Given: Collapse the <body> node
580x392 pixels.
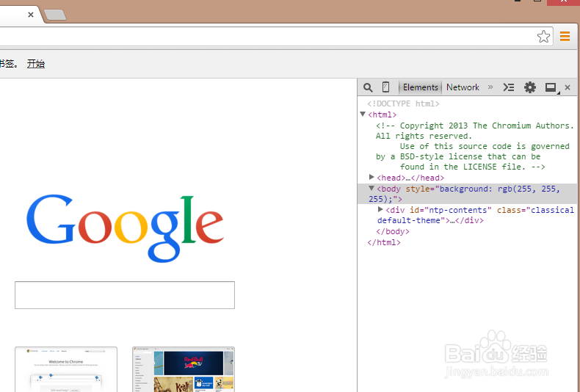Looking at the screenshot, I should tap(371, 188).
